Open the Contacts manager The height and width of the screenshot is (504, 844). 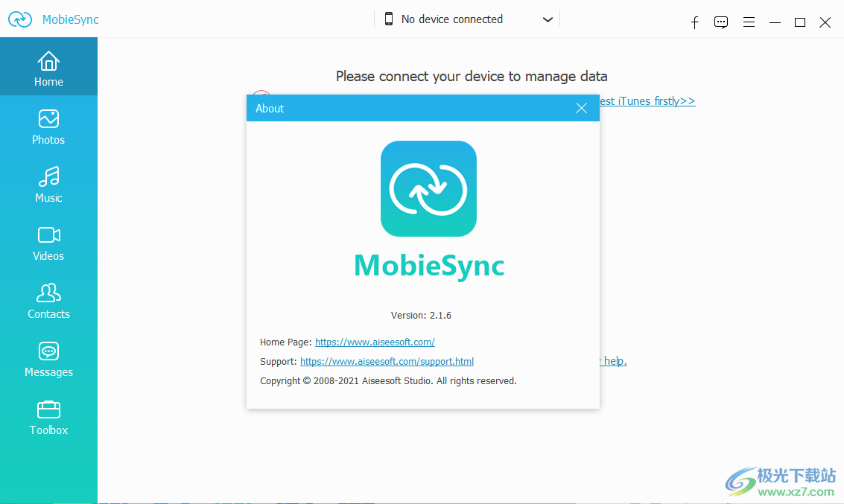48,299
